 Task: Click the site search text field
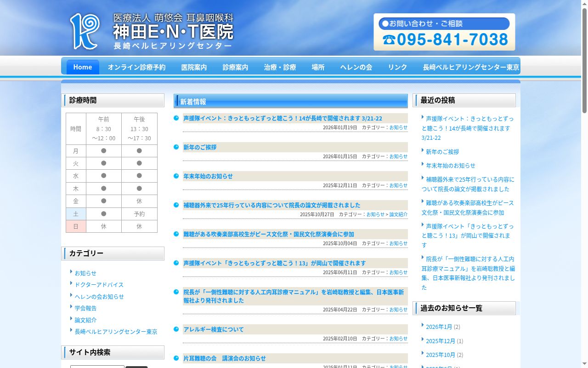pyautogui.click(x=97, y=367)
